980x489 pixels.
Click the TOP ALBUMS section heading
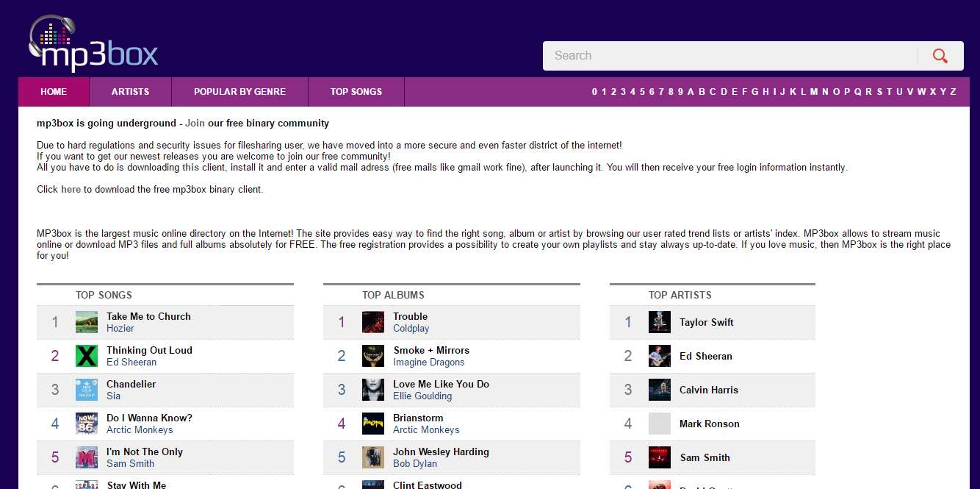pyautogui.click(x=393, y=295)
